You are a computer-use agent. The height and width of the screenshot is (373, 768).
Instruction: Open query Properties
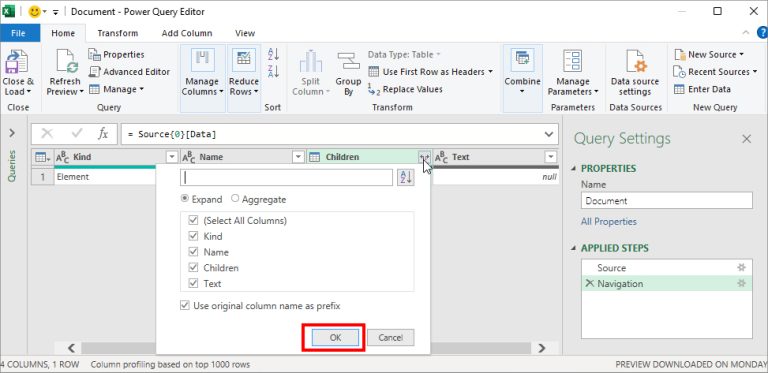(x=117, y=54)
